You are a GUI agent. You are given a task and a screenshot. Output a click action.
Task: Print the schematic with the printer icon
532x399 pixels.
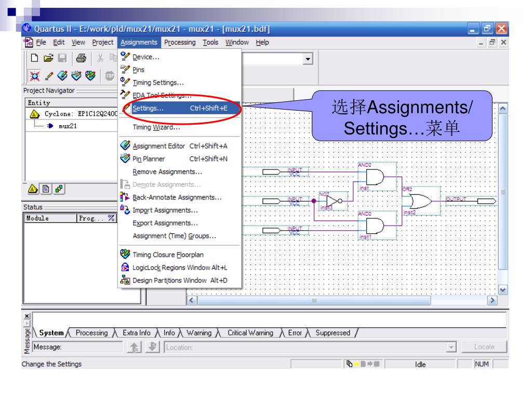pyautogui.click(x=81, y=58)
